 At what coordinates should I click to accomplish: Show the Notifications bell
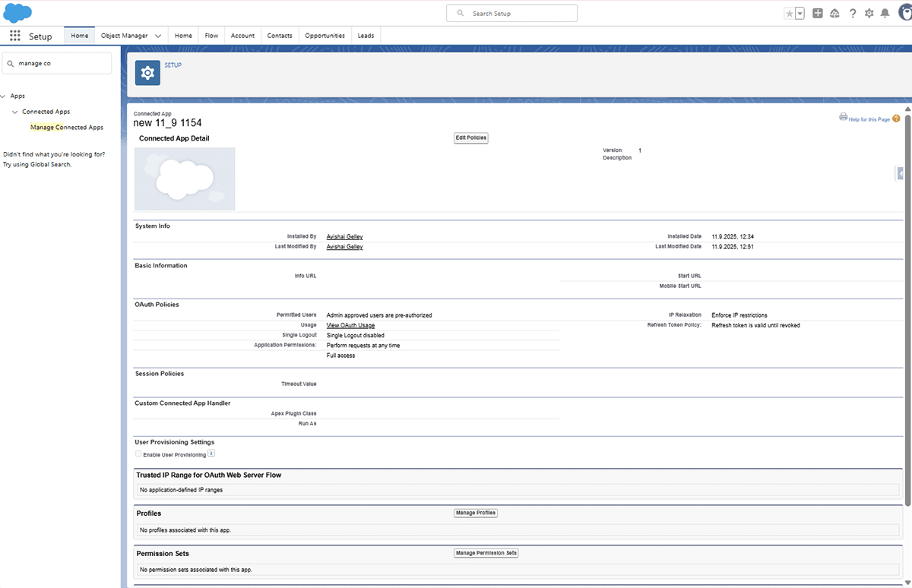pos(885,13)
